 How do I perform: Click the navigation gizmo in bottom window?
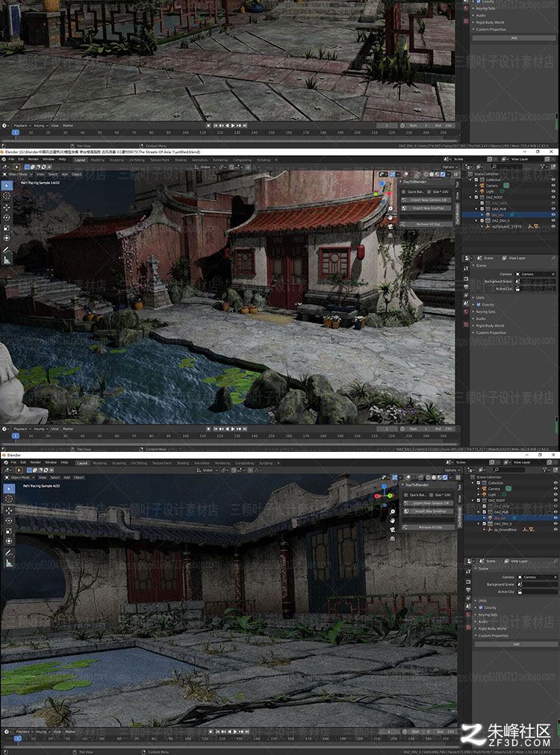pos(384,495)
